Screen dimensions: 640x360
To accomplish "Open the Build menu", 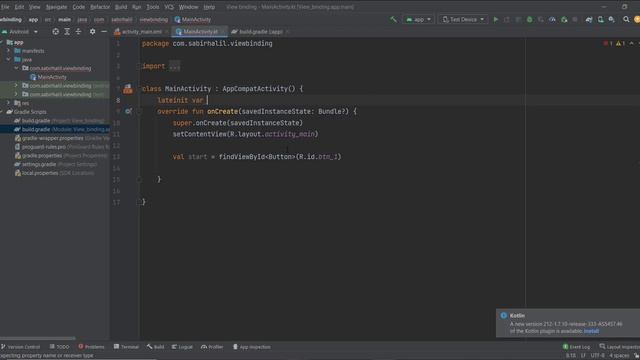I will pyautogui.click(x=121, y=7).
